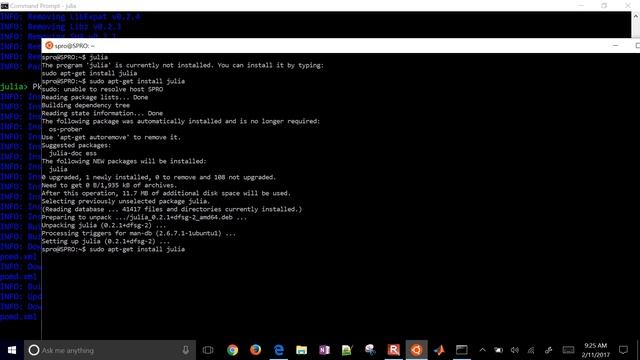The height and width of the screenshot is (360, 640).
Task: Minimize the spro@SPRO bash window
Action: pyautogui.click(x=616, y=45)
